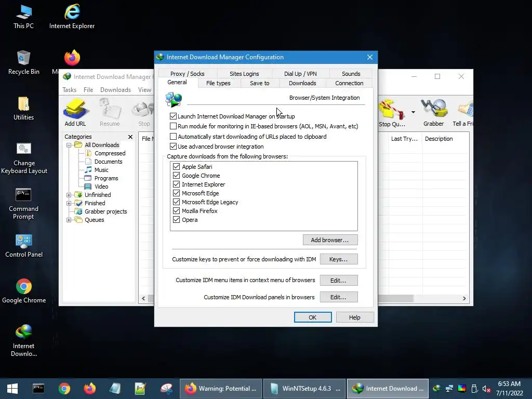Viewport: 532px width, 399px height.
Task: Toggle Use advanced browser integration
Action: (173, 146)
